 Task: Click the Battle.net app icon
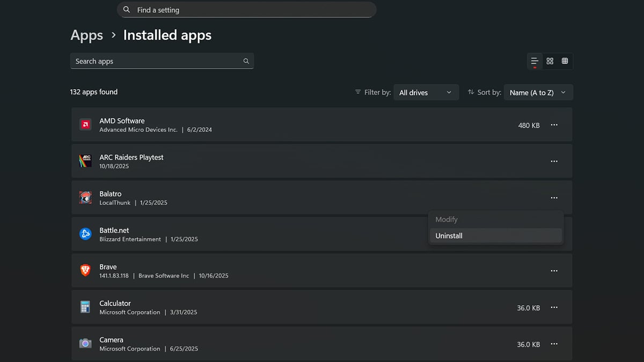[85, 234]
